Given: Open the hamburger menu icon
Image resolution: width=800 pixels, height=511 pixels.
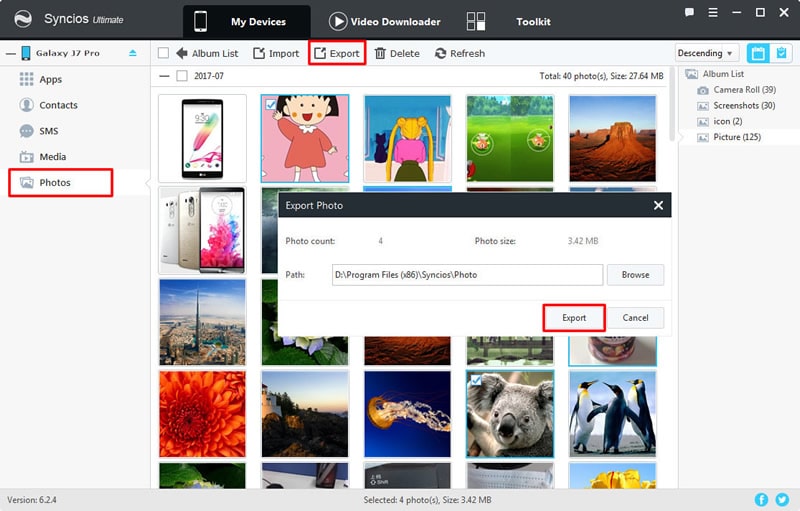Looking at the screenshot, I should [713, 12].
